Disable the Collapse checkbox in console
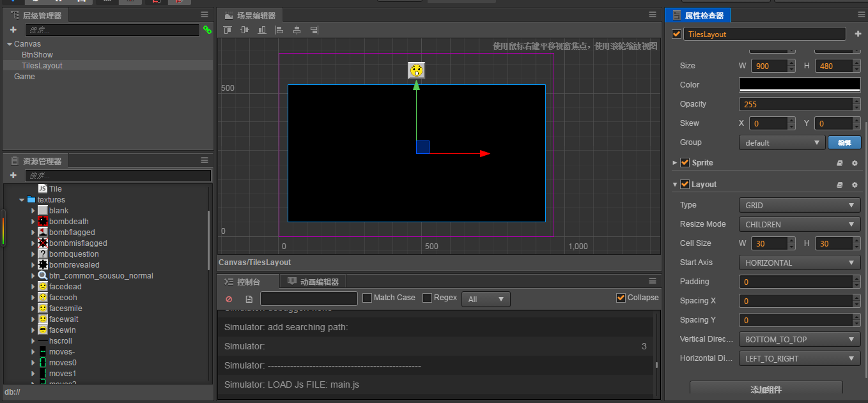868x403 pixels. (x=621, y=298)
